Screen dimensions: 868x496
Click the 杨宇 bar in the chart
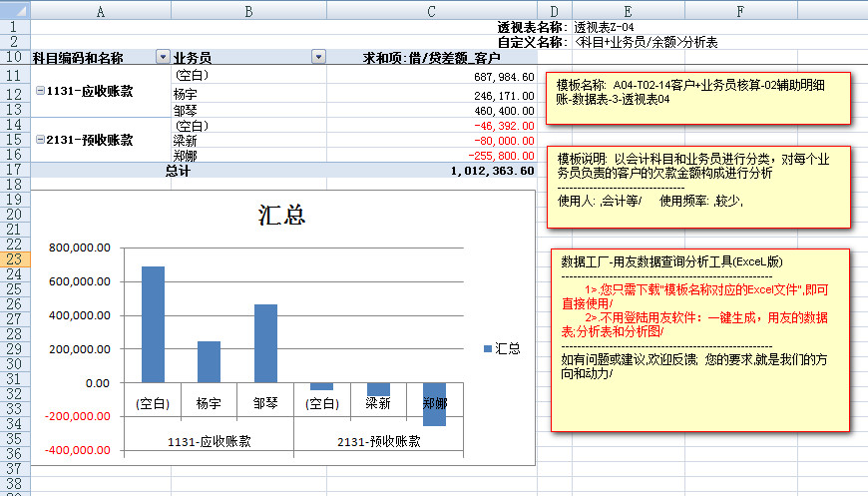tap(209, 361)
